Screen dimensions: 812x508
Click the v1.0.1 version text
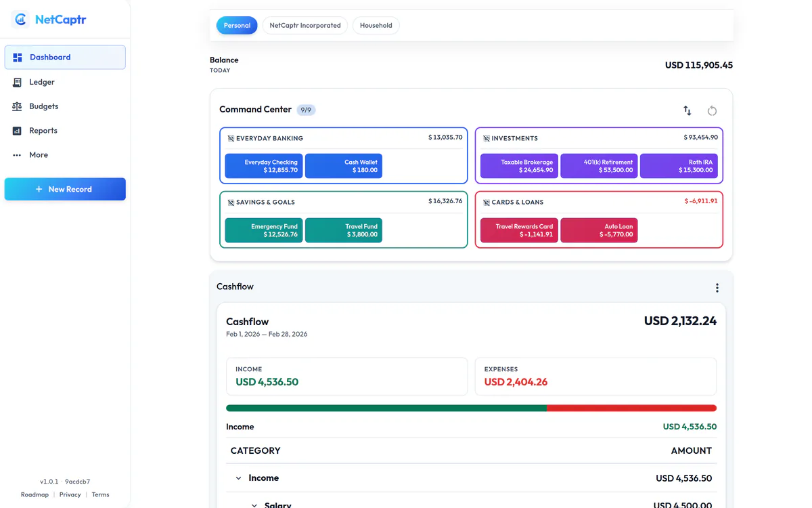(49, 482)
